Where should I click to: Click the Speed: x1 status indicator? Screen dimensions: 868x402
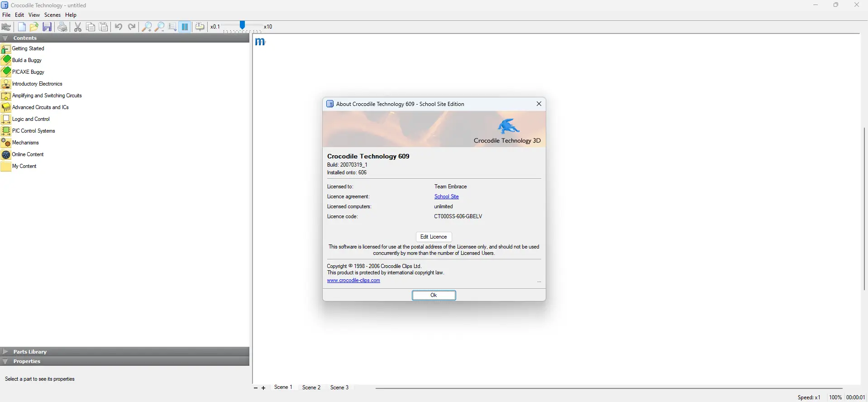click(809, 397)
